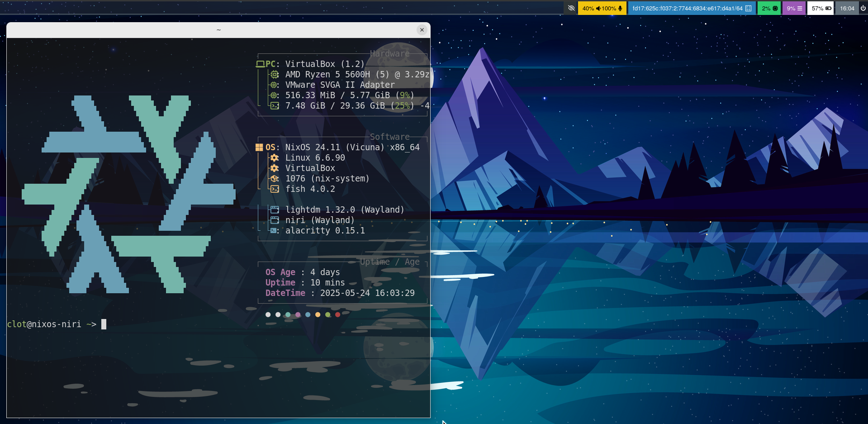The image size is (868, 424).
Task: Click 'AMD Ryzen 5 5600H (5)' text
Action: 337,75
